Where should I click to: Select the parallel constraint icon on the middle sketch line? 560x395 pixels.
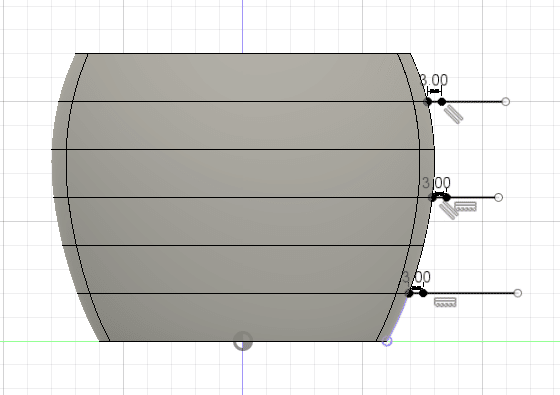point(448,211)
